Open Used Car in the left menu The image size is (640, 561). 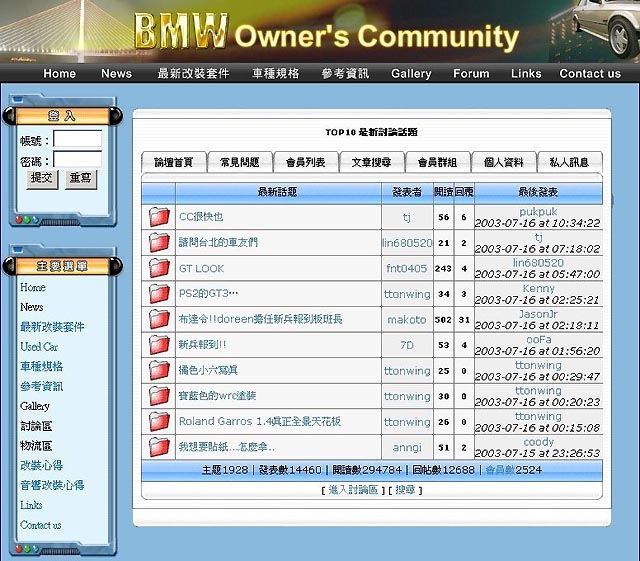[x=39, y=347]
